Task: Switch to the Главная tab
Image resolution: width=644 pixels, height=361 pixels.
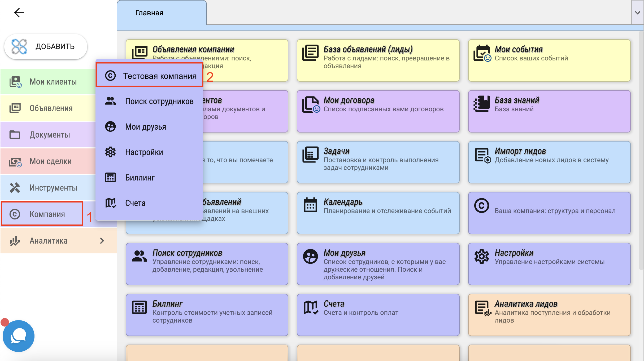Action: click(162, 13)
